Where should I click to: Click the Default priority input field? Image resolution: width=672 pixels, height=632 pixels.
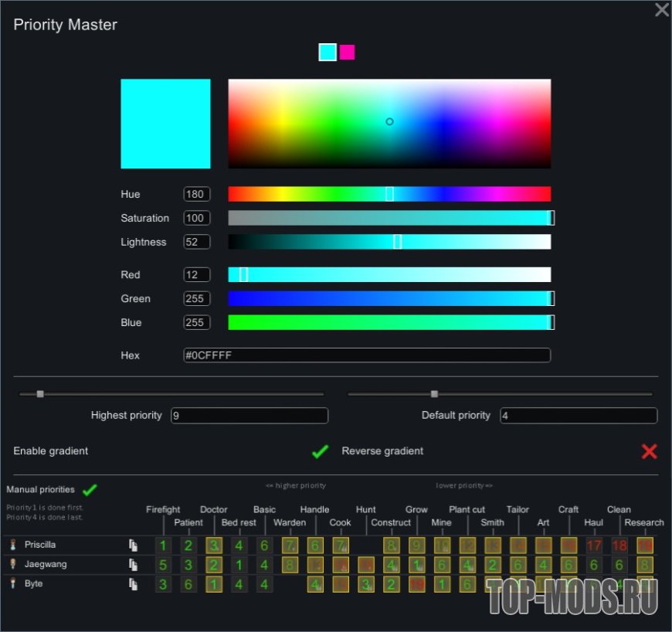[x=579, y=416]
